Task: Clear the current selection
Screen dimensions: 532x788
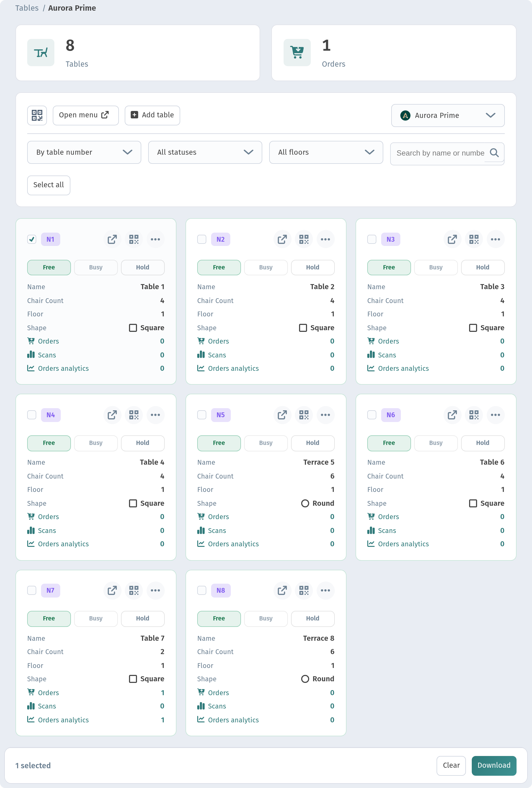Action: (x=451, y=766)
